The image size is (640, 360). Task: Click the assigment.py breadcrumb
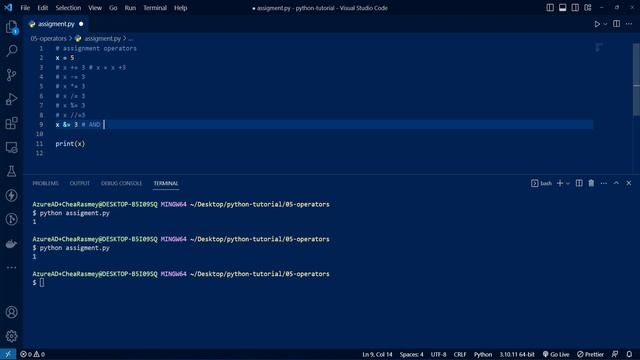coord(102,38)
